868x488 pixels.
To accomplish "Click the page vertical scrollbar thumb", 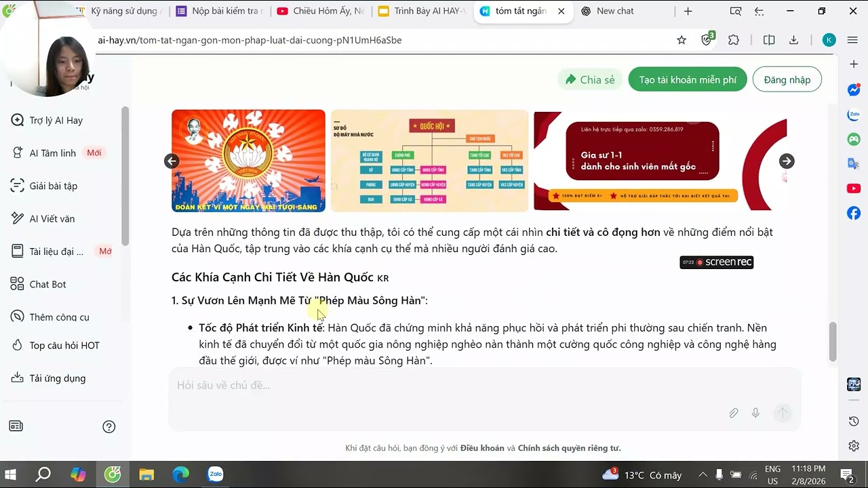I will pos(833,342).
